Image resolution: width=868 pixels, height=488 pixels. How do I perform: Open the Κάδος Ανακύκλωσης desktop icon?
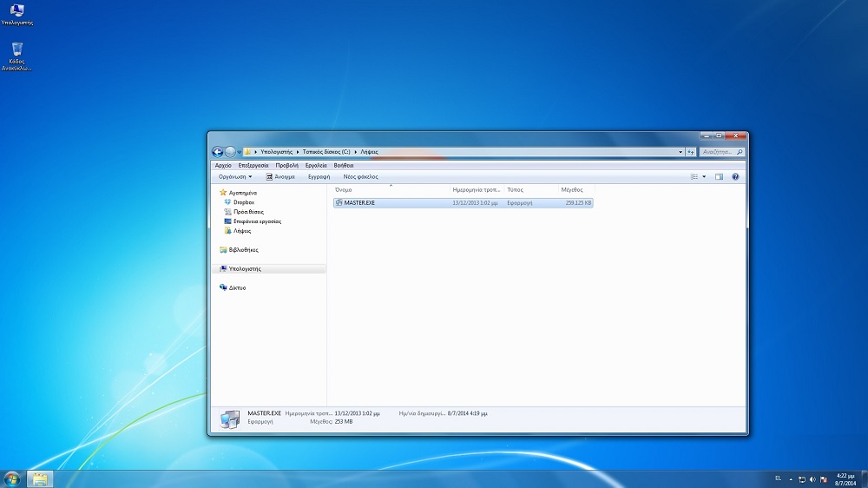point(16,56)
